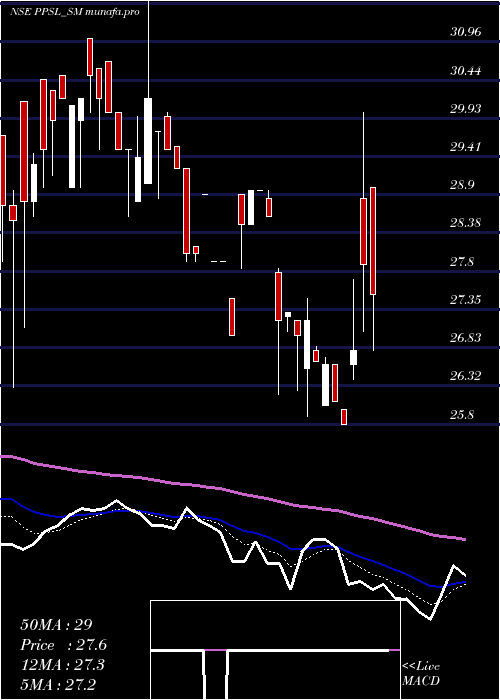Click the NSE PPSL_SM munafa.pro chart title
This screenshot has height=700, width=500.
[x=75, y=12]
